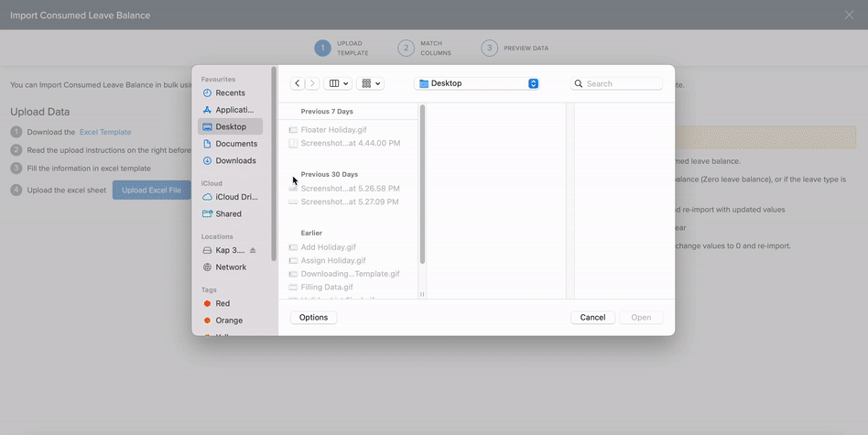Select the Floater Holiday.gif file
This screenshot has height=435, width=868.
pos(333,130)
